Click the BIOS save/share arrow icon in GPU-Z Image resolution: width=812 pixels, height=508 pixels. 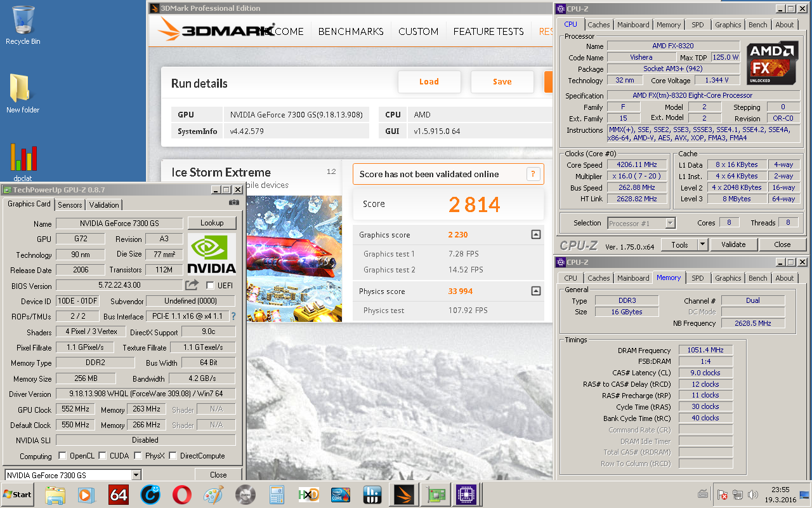(x=192, y=285)
